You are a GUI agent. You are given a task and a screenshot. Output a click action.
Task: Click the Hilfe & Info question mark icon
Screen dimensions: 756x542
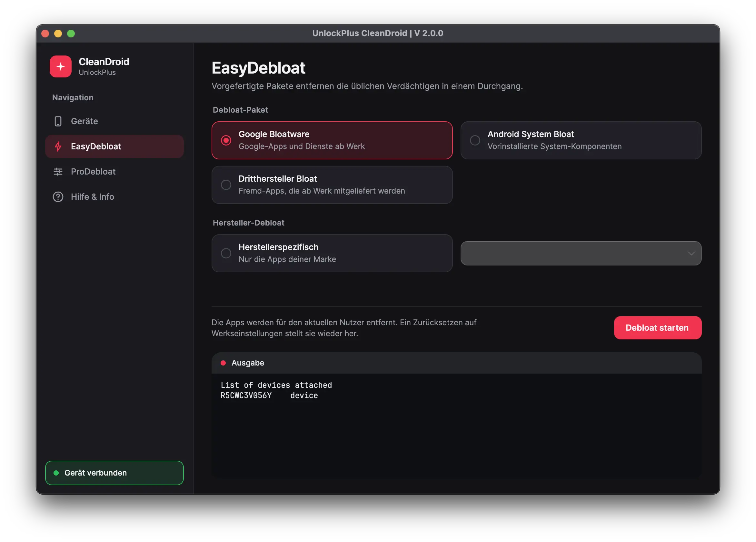point(58,197)
